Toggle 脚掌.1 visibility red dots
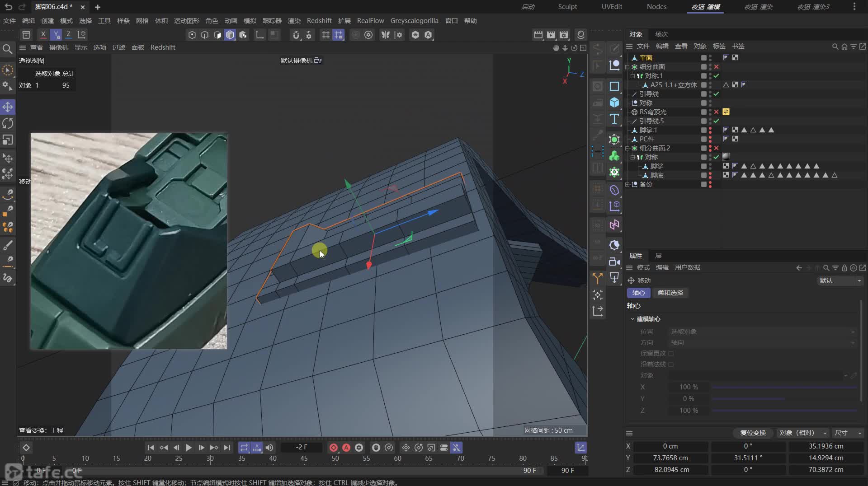Image resolution: width=868 pixels, height=486 pixels. pyautogui.click(x=710, y=130)
